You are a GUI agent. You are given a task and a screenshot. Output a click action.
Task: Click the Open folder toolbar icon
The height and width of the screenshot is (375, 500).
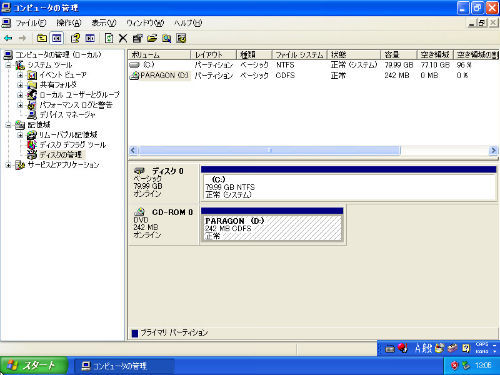[x=152, y=38]
